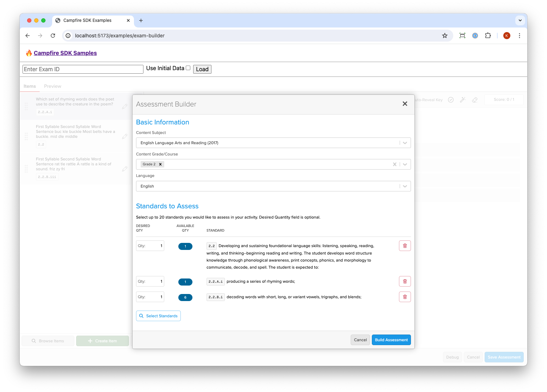Click the Enter Exam ID field
Image resolution: width=547 pixels, height=392 pixels.
(x=83, y=69)
